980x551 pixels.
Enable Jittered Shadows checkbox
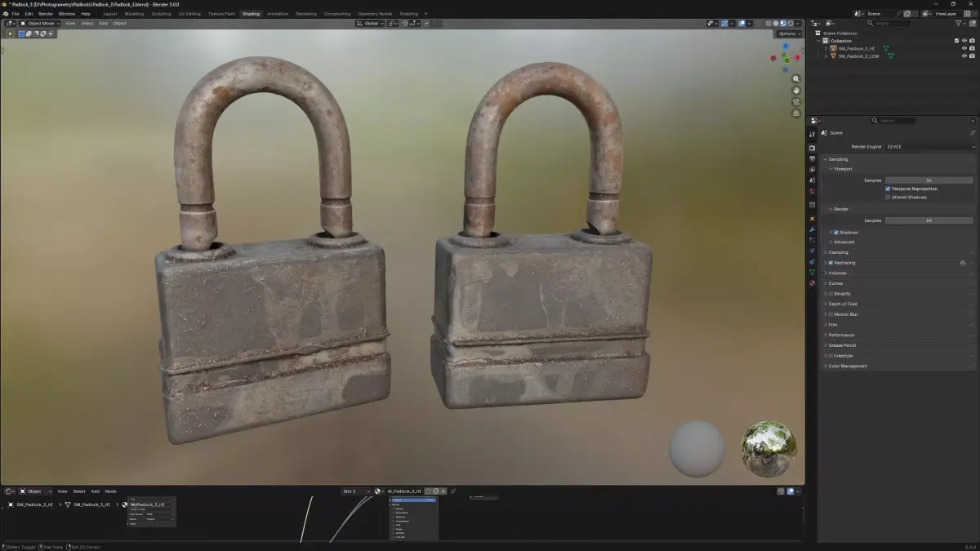888,197
